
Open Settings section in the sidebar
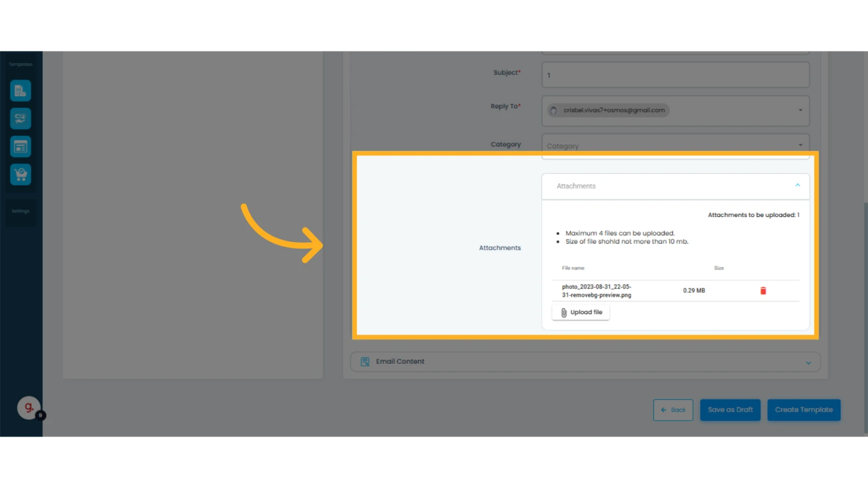tap(20, 211)
